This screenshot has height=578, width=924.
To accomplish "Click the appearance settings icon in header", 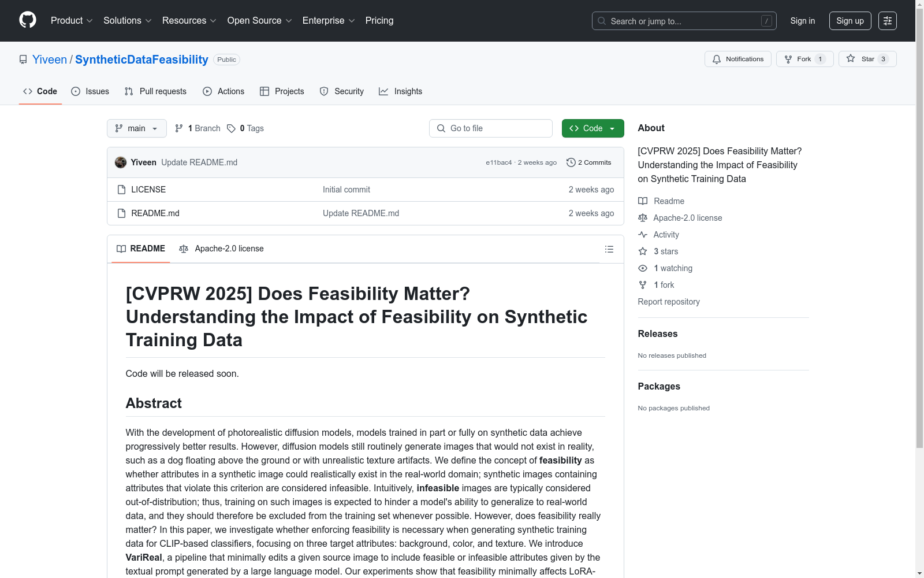I will coord(888,21).
